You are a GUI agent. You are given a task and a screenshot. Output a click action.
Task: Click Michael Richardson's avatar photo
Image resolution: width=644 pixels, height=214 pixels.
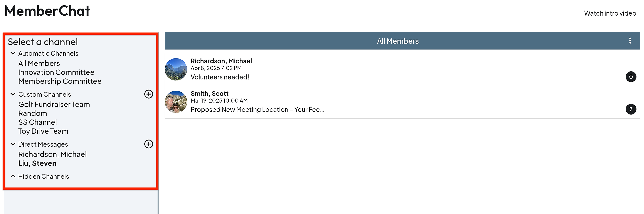[x=176, y=69]
